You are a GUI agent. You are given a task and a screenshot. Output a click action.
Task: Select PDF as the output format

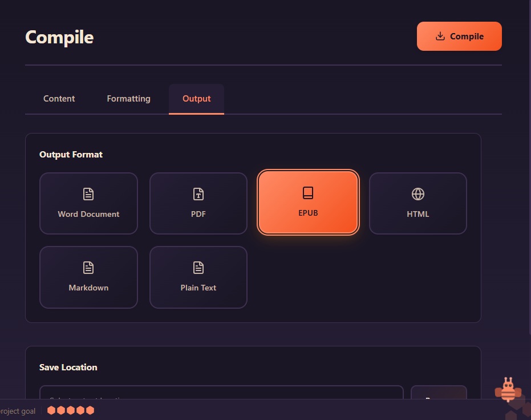point(198,203)
